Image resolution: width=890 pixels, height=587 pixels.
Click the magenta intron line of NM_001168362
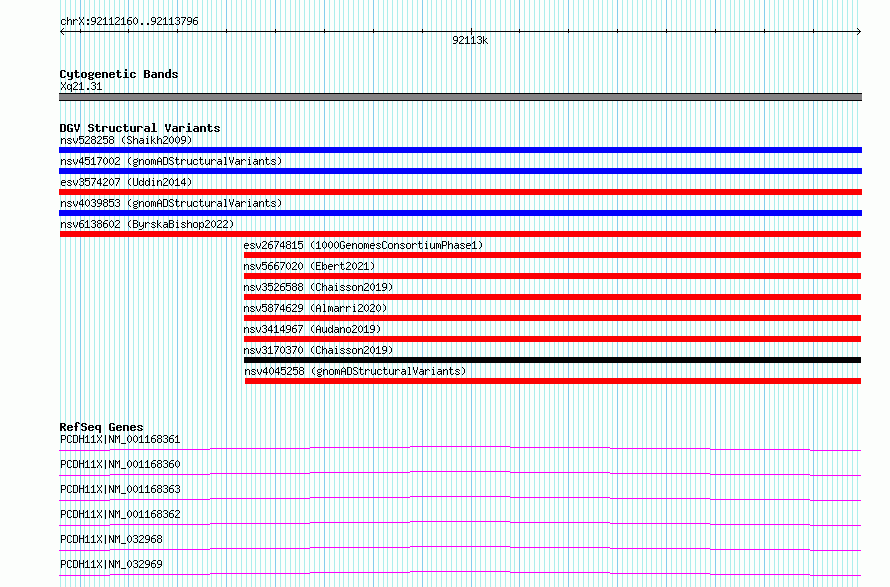pyautogui.click(x=460, y=523)
